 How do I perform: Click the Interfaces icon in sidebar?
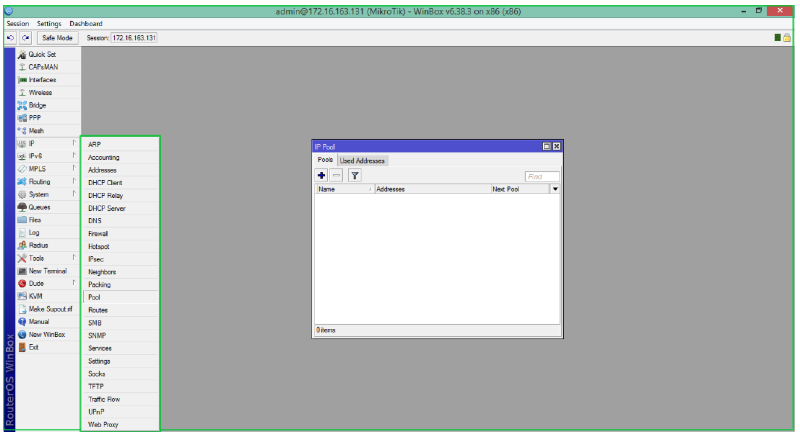click(22, 80)
